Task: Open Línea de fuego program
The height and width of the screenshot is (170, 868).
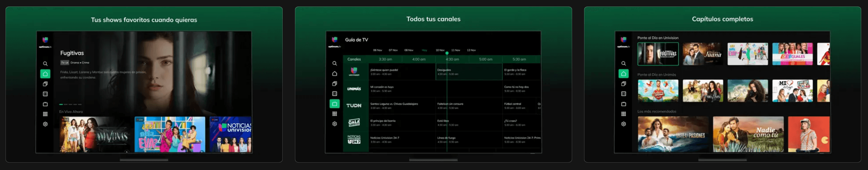Action: coord(469,139)
